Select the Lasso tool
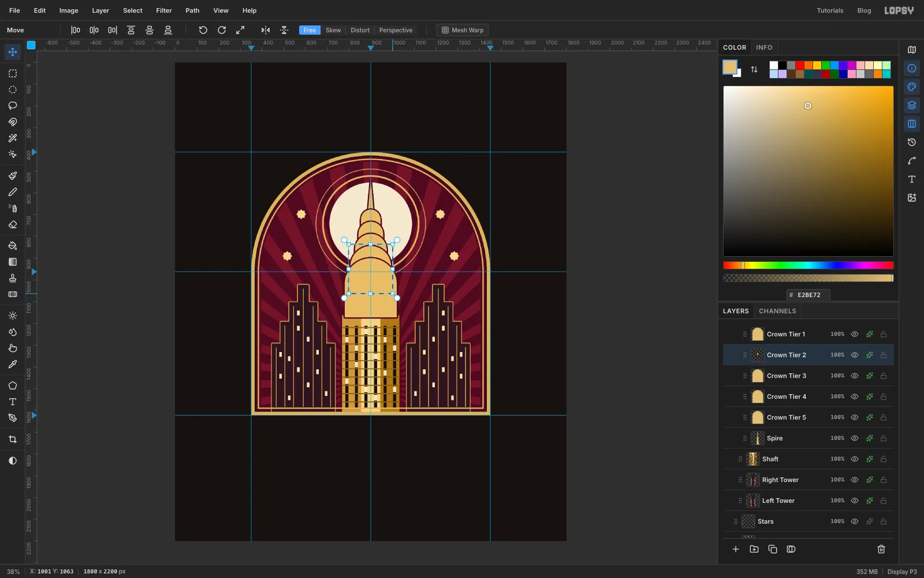This screenshot has height=578, width=924. [x=13, y=106]
